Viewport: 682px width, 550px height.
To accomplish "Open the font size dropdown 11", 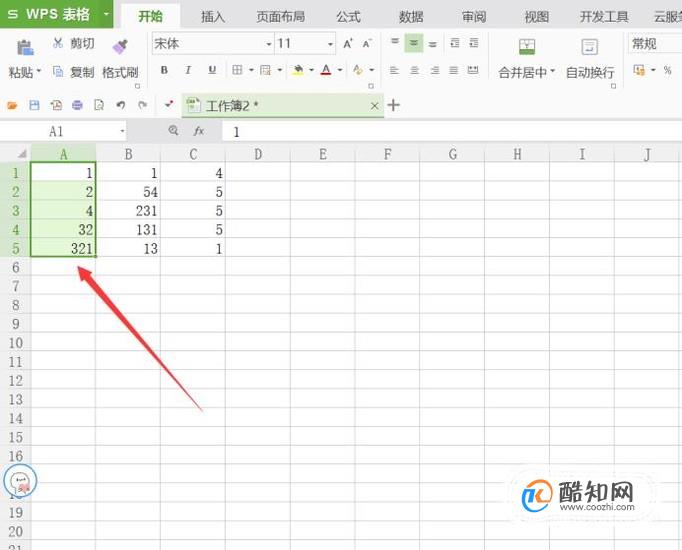I will 331,44.
